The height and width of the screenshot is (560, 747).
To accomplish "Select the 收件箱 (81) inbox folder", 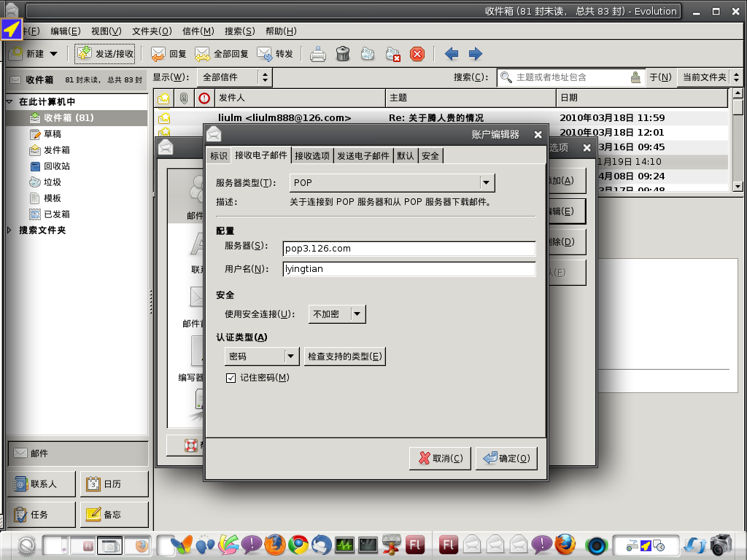I will tap(76, 117).
